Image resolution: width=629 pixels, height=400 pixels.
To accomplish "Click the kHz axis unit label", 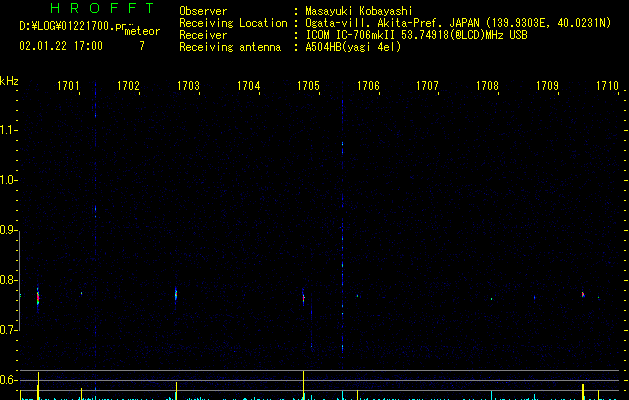I will 9,81.
